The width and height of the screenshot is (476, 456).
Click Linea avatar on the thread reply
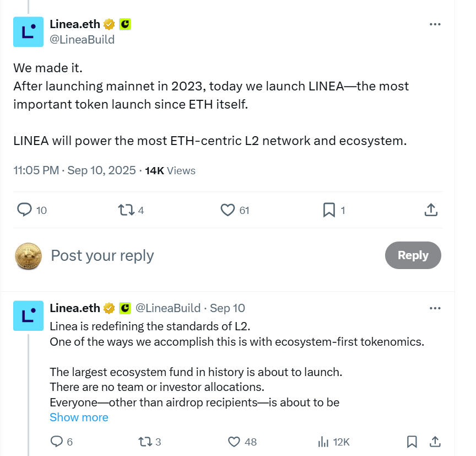[x=28, y=315]
